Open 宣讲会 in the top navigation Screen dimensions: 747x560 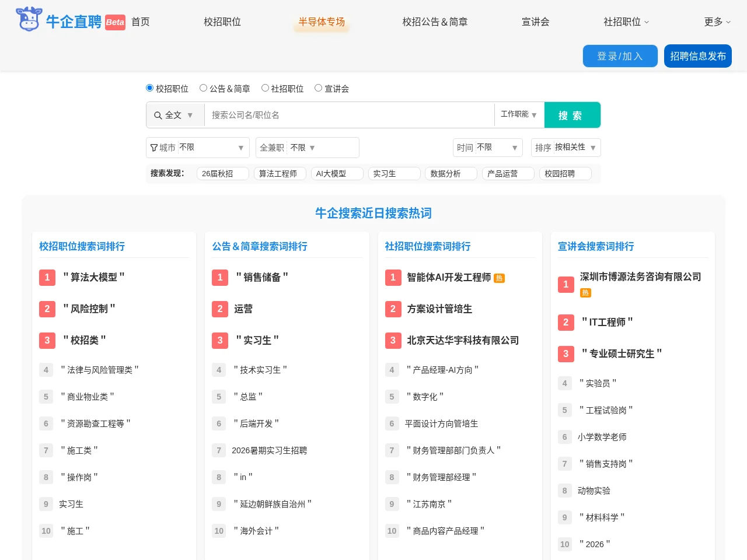pos(536,22)
